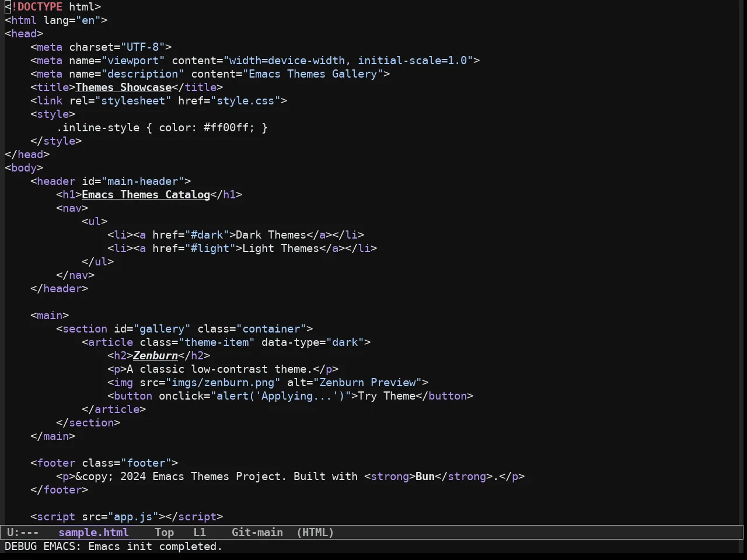This screenshot has width=747, height=560.
Task: Click the opening <ul> tag
Action: [x=95, y=222]
